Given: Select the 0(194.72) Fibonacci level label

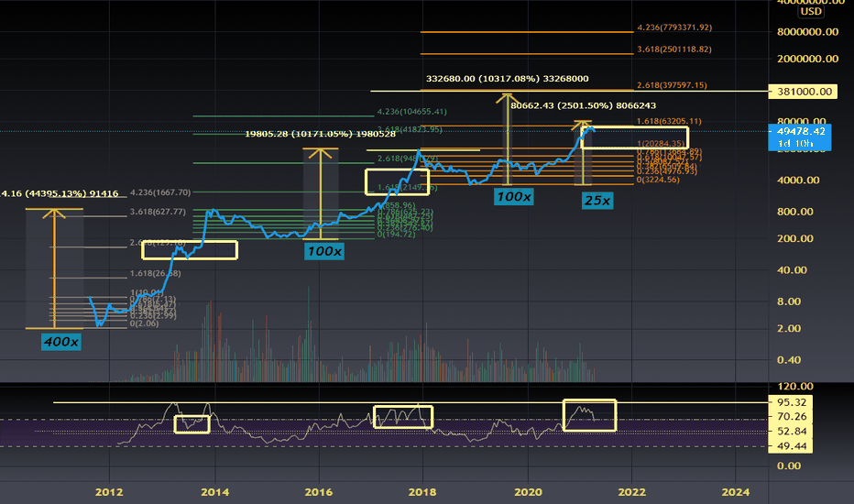Looking at the screenshot, I should coord(396,234).
